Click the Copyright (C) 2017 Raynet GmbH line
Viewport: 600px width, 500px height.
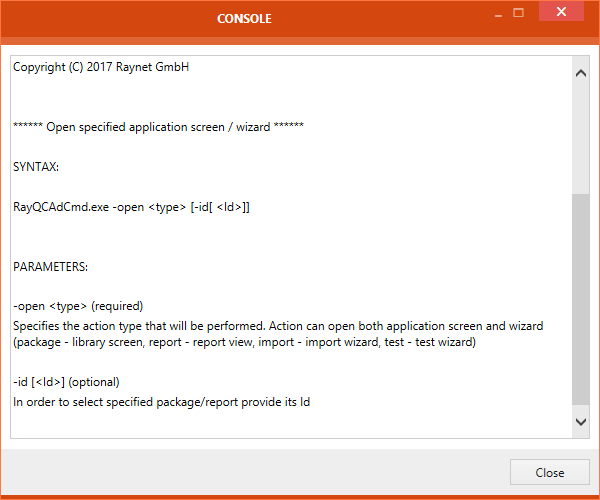(101, 68)
